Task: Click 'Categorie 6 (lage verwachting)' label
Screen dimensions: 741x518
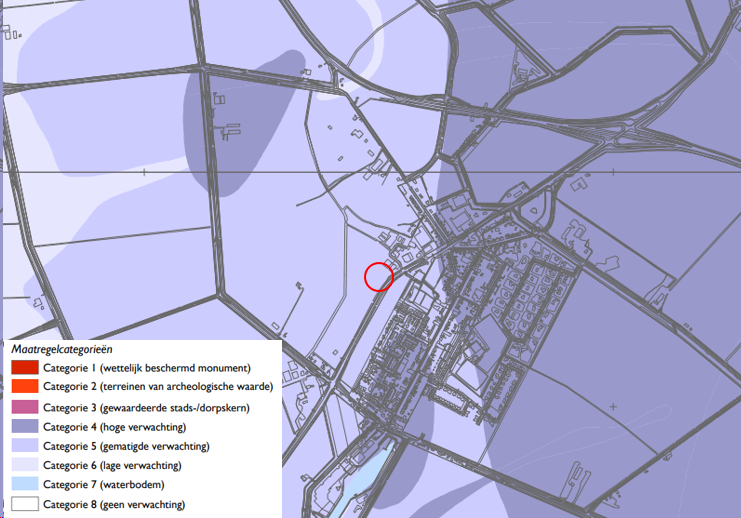Action: point(112,466)
